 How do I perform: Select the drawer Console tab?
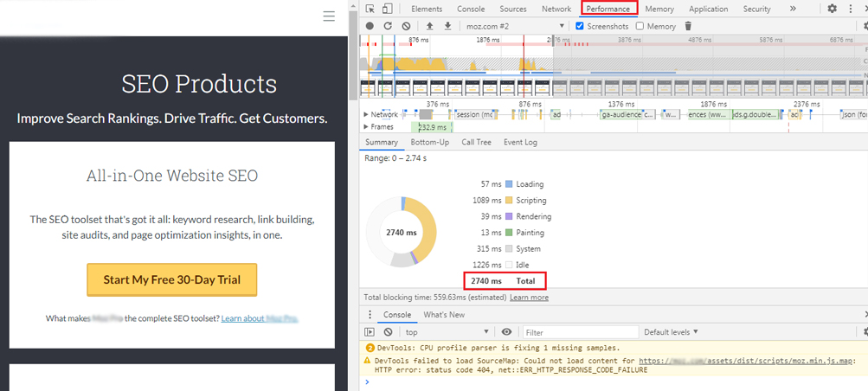pos(397,315)
